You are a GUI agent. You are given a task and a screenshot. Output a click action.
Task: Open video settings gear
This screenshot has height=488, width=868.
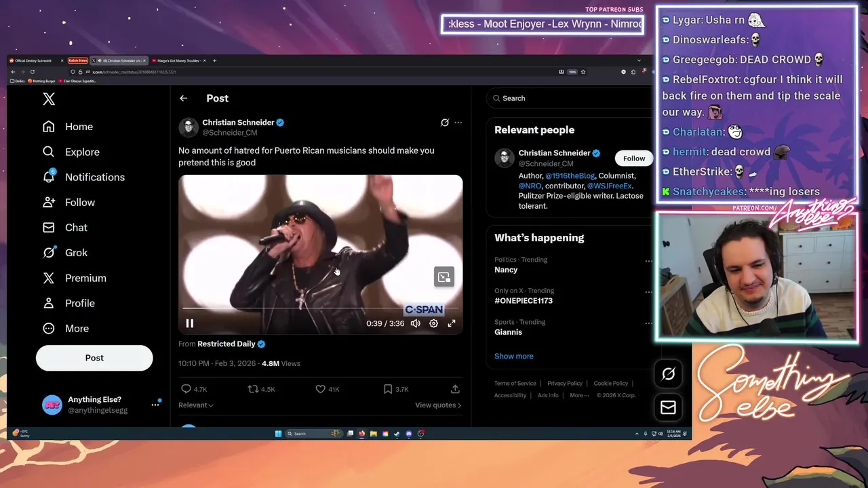click(433, 323)
